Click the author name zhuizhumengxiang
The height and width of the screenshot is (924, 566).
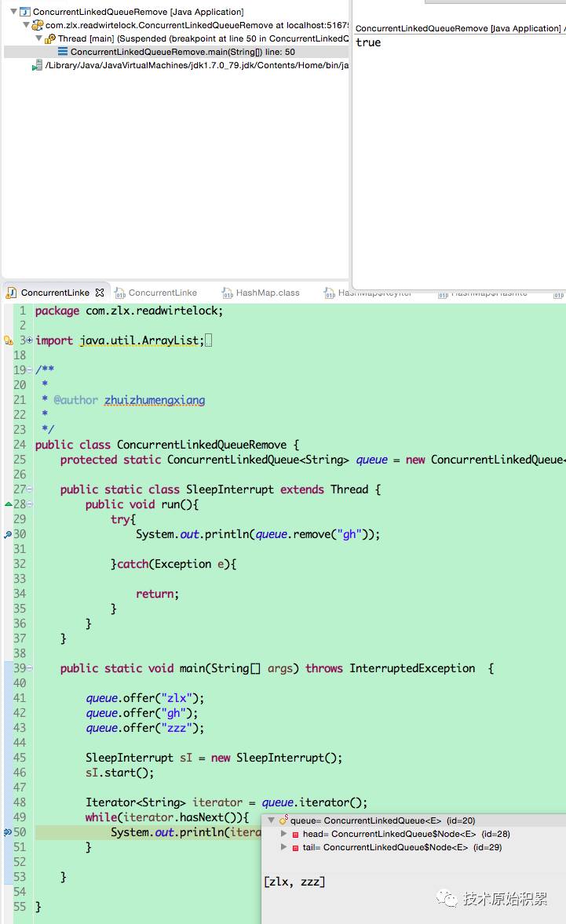(x=155, y=400)
